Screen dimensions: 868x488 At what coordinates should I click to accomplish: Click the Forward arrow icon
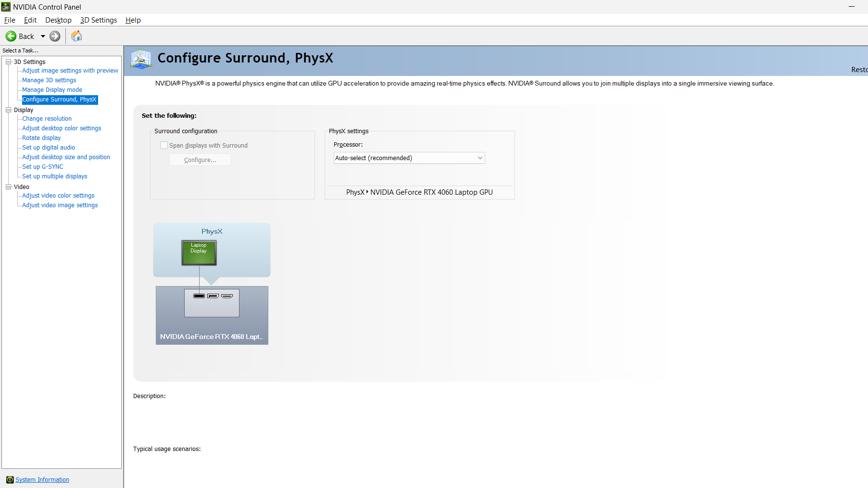55,36
